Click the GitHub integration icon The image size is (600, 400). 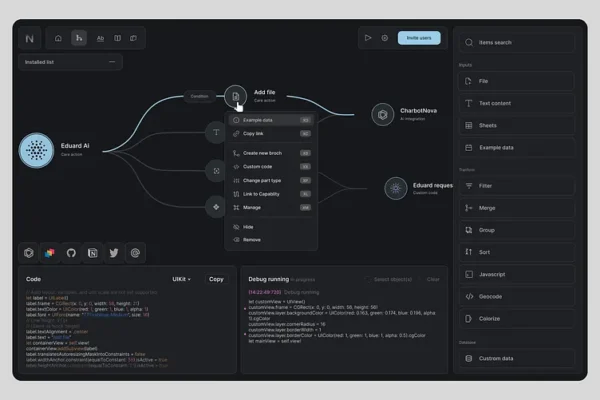click(71, 253)
